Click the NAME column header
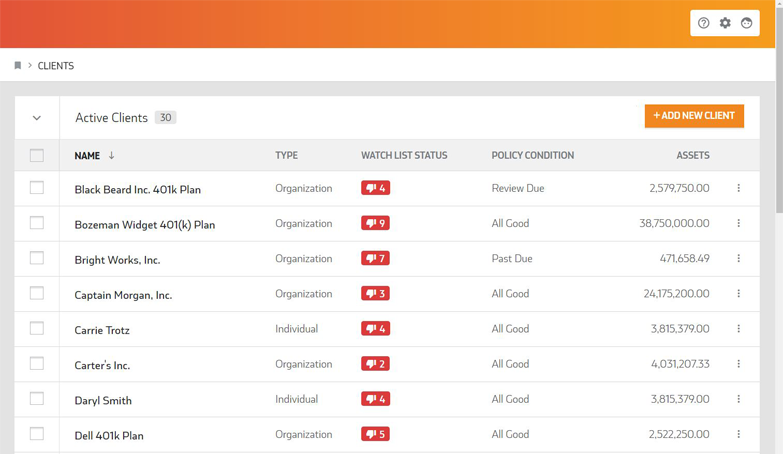The image size is (783, 454). tap(87, 155)
